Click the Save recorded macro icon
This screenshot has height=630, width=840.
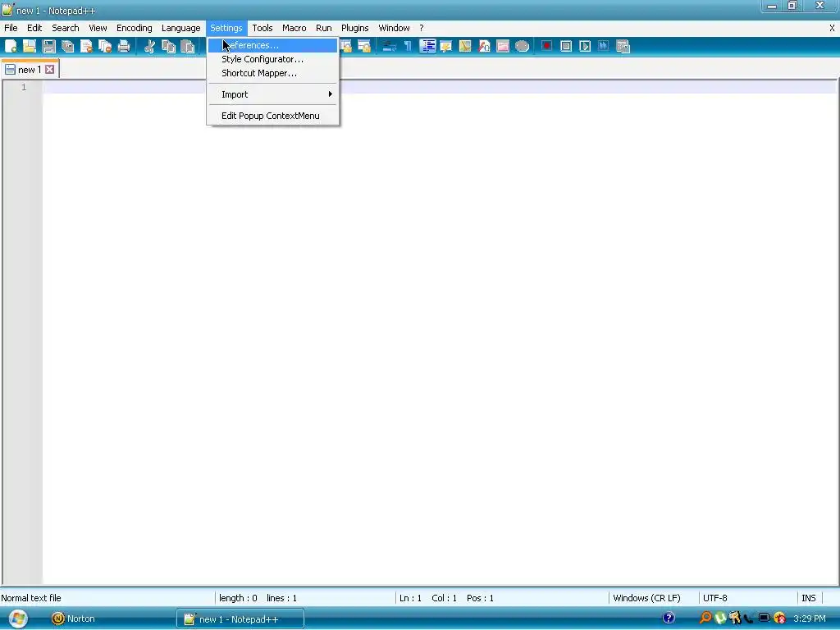(x=623, y=47)
